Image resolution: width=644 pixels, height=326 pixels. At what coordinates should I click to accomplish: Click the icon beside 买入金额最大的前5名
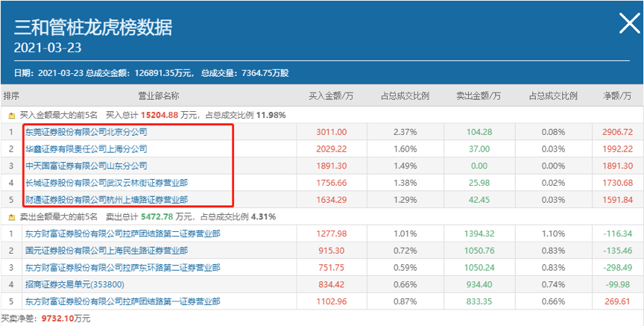click(x=11, y=116)
